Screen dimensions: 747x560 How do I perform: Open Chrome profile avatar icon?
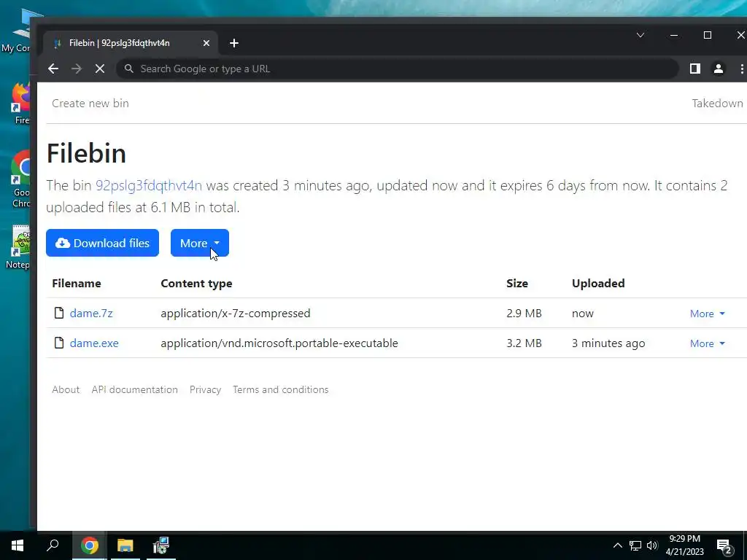click(x=719, y=69)
